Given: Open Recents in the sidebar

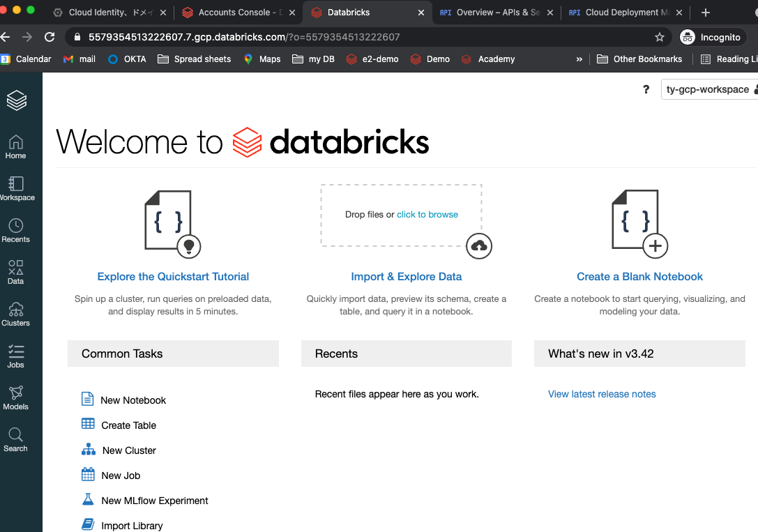Looking at the screenshot, I should [15, 231].
